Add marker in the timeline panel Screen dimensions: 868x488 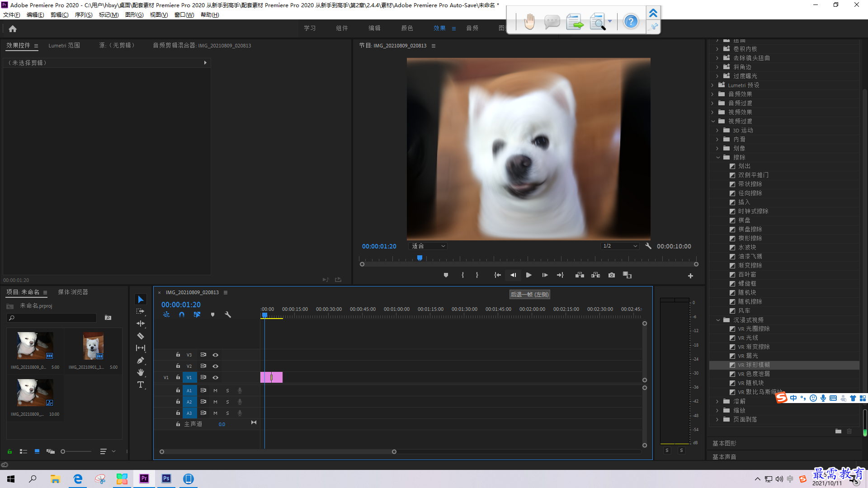coord(212,314)
